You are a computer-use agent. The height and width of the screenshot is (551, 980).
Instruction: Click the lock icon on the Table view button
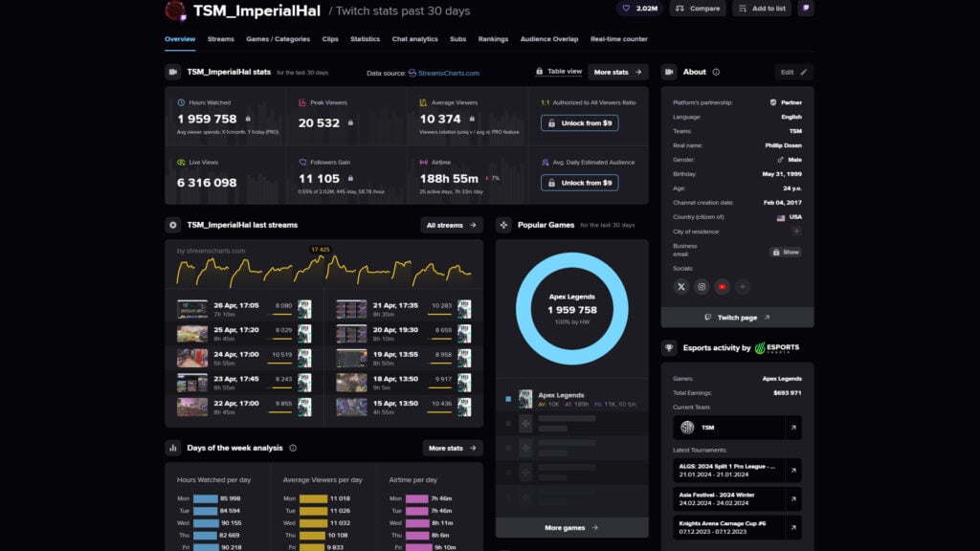pyautogui.click(x=542, y=72)
